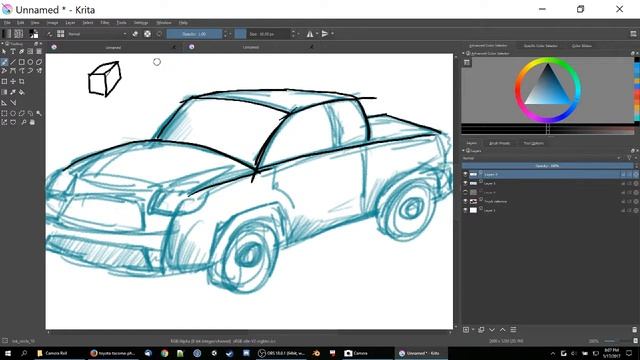Select the Transform tool

coord(4,82)
